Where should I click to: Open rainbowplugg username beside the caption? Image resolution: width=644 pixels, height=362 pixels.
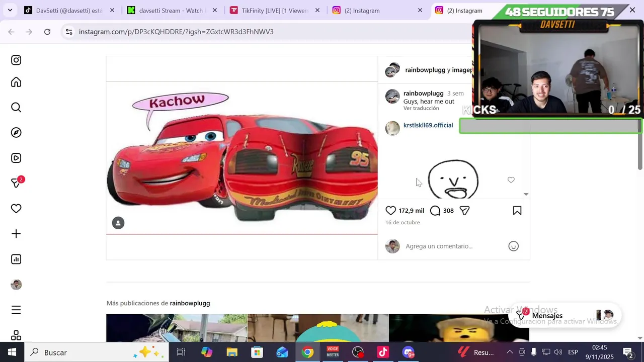coord(423,94)
